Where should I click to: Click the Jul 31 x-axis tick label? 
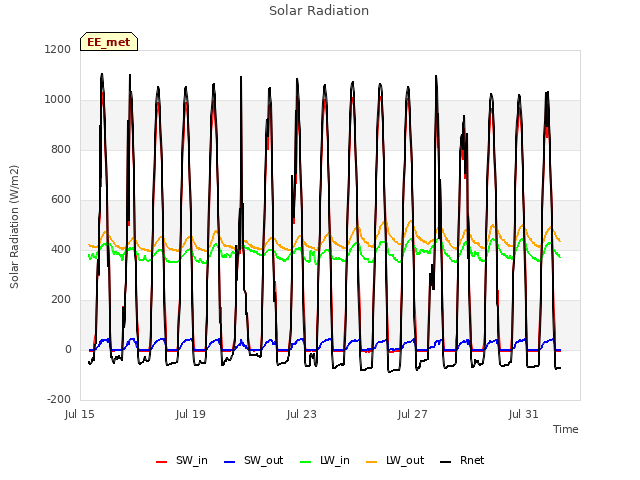[x=524, y=414]
